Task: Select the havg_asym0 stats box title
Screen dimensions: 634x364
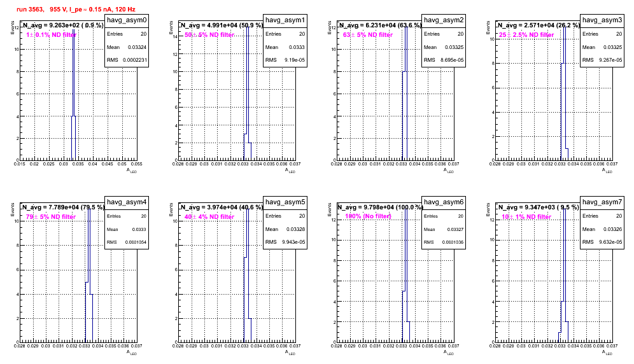Action: click(x=127, y=20)
